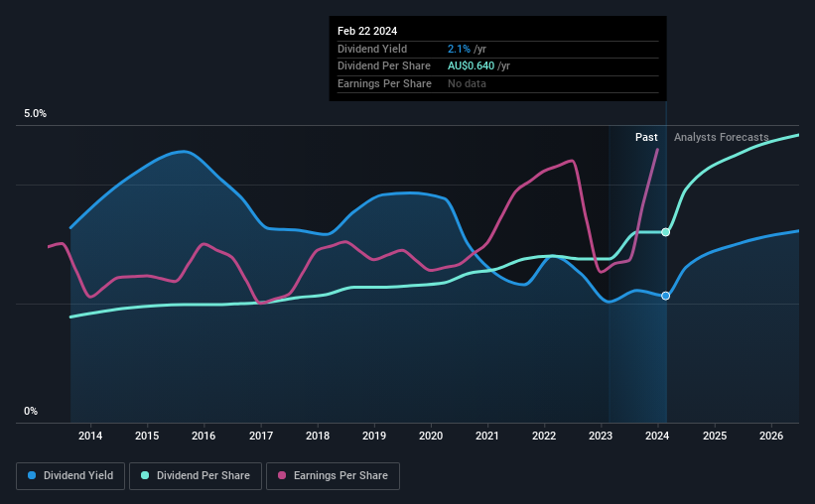Click the 2023 x-axis label
The width and height of the screenshot is (815, 504).
pyautogui.click(x=601, y=436)
